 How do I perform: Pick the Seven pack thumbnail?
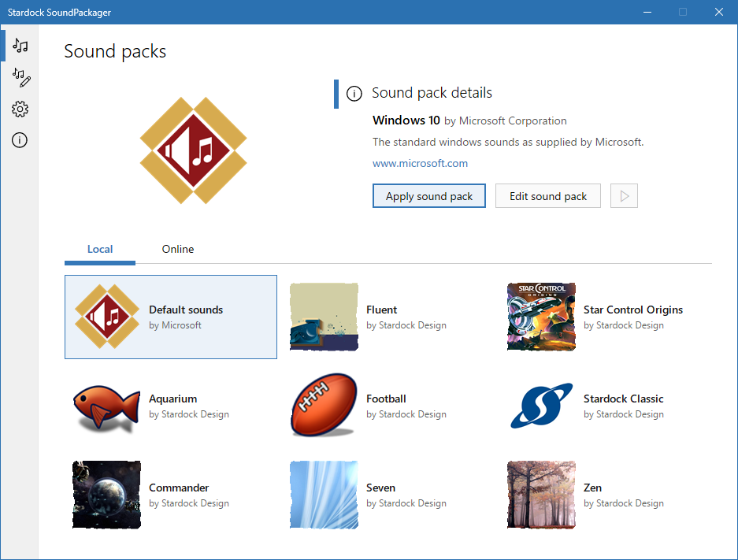pyautogui.click(x=324, y=495)
